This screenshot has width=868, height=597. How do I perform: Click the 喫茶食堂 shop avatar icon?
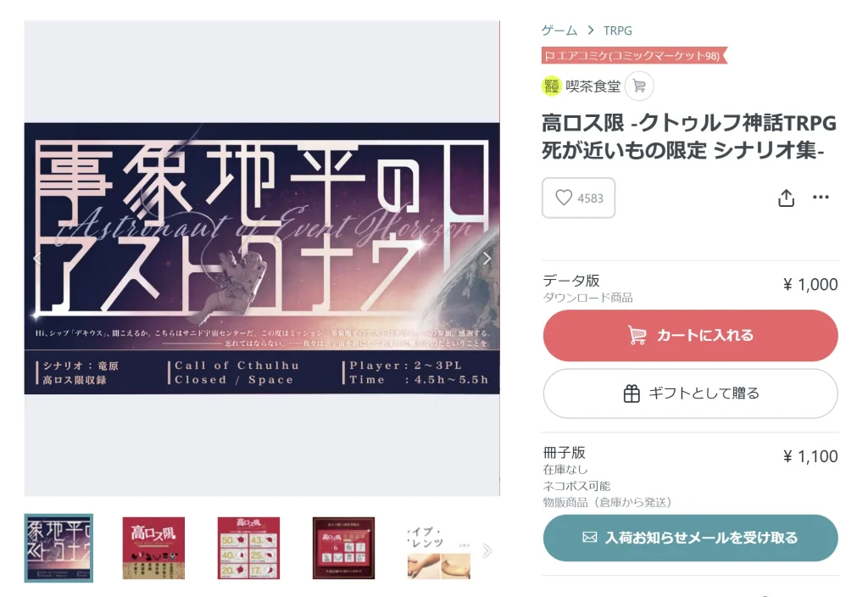click(x=551, y=86)
